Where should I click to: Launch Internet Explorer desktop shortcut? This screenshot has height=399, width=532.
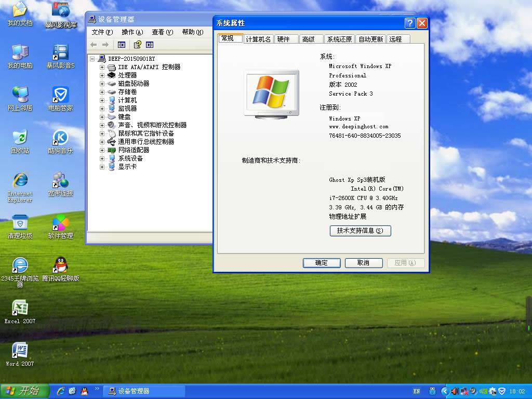pos(20,187)
